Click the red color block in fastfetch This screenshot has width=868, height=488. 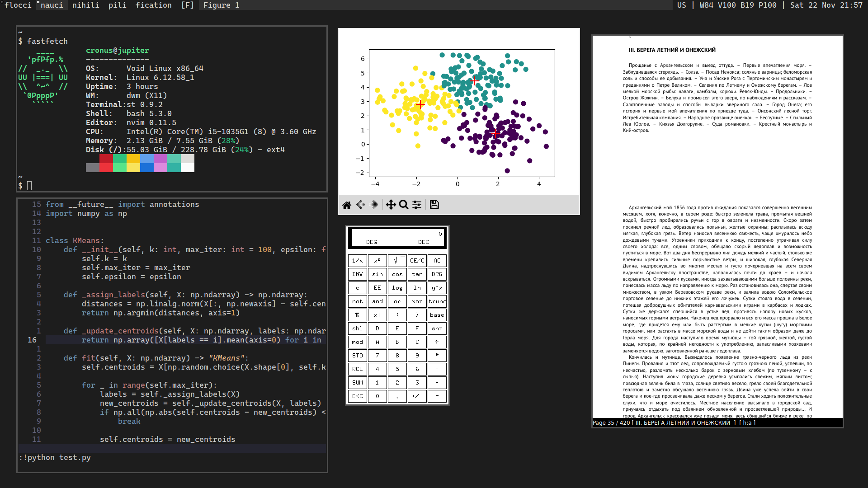(x=106, y=159)
